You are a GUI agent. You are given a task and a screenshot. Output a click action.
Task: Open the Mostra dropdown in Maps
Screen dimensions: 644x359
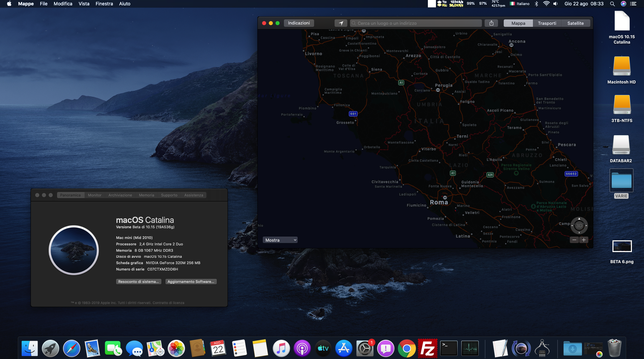click(x=280, y=240)
